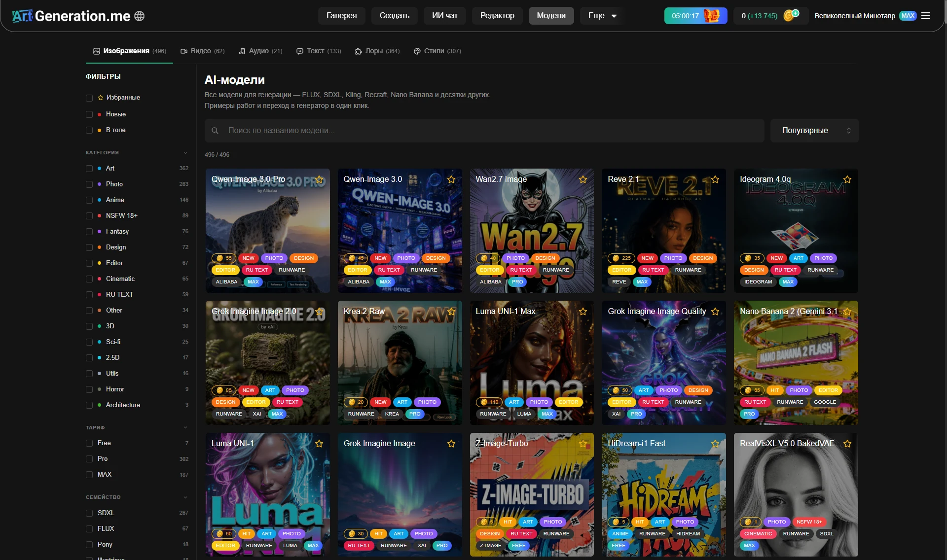947x560 pixels.
Task: Open the Популярные sort dropdown
Action: click(x=815, y=131)
